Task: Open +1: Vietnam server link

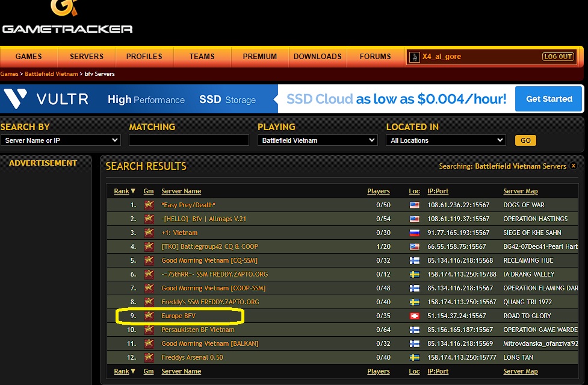Action: tap(179, 233)
